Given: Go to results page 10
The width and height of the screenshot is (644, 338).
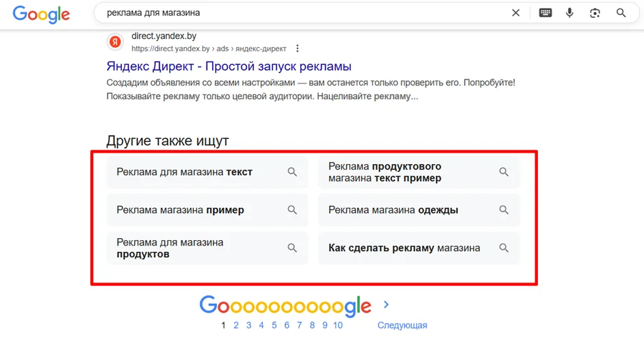Looking at the screenshot, I should click(337, 325).
